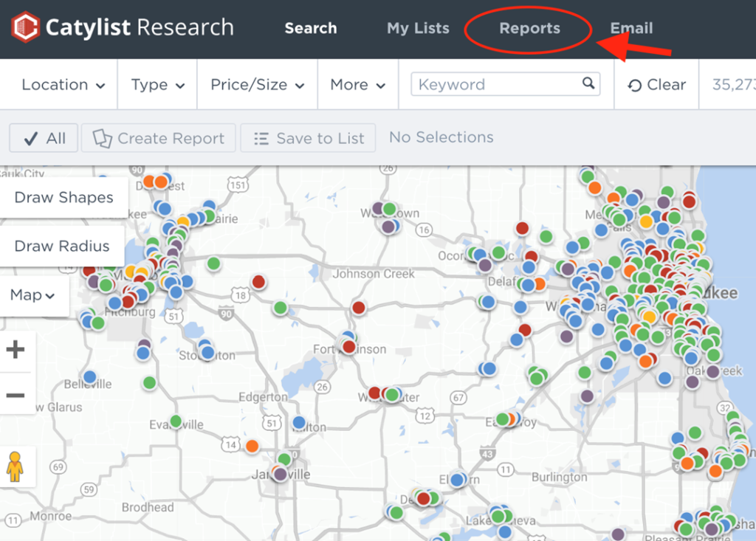Click the Catylist hexagon logo icon

[x=25, y=27]
